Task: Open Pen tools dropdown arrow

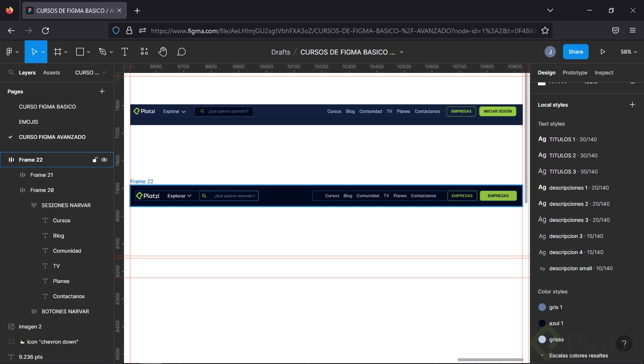Action: (111, 52)
